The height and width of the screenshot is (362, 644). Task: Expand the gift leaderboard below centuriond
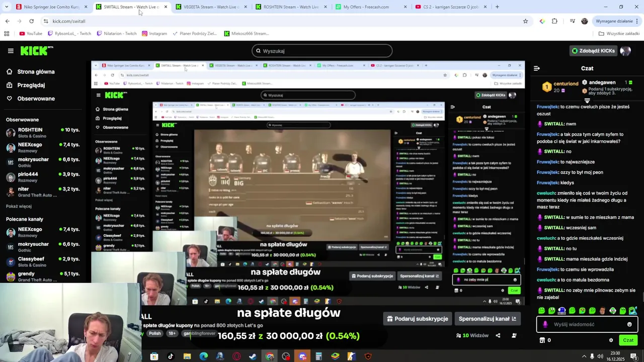(587, 101)
